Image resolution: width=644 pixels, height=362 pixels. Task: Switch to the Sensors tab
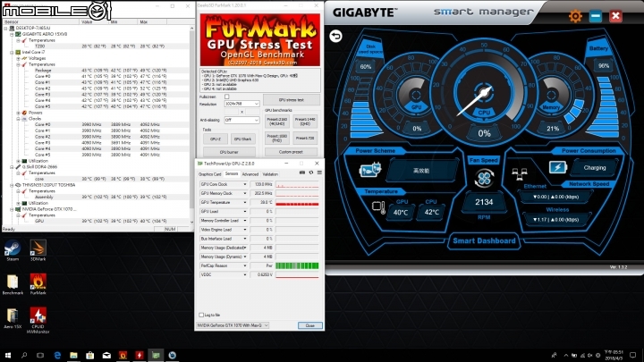[x=232, y=173]
